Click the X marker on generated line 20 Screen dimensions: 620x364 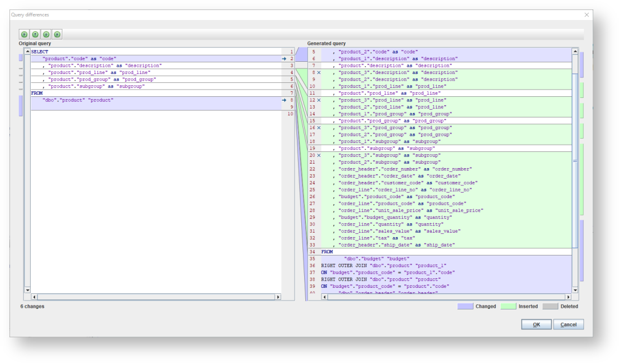pyautogui.click(x=319, y=155)
